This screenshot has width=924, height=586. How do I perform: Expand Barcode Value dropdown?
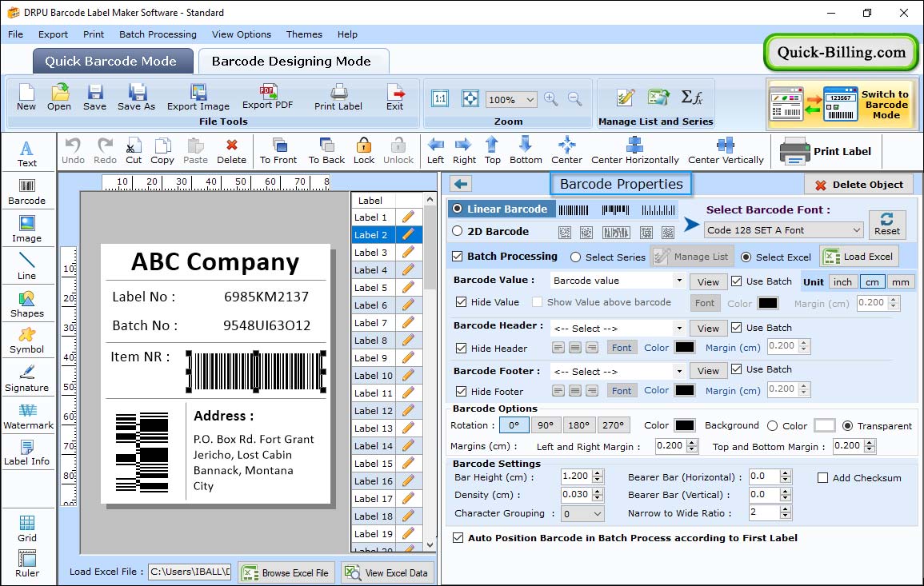pyautogui.click(x=679, y=281)
